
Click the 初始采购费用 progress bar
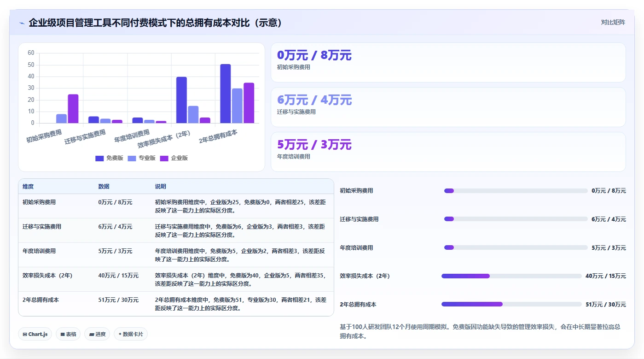click(516, 191)
